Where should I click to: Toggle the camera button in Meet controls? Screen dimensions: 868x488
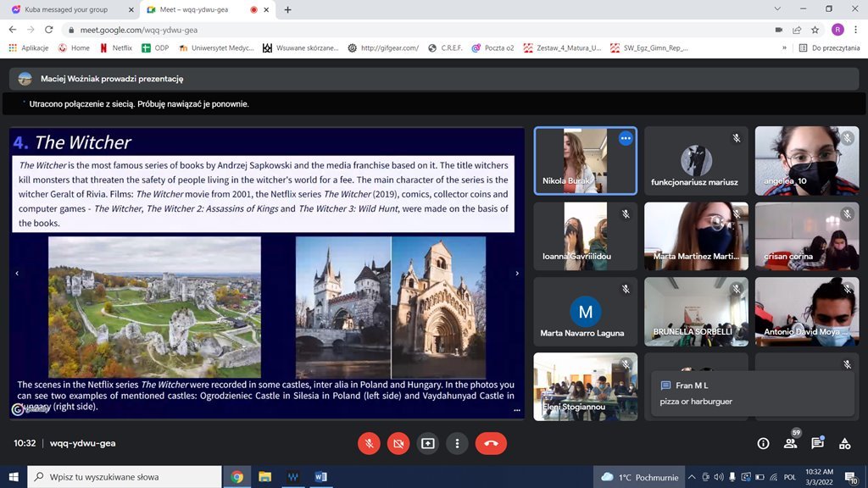[x=398, y=443]
